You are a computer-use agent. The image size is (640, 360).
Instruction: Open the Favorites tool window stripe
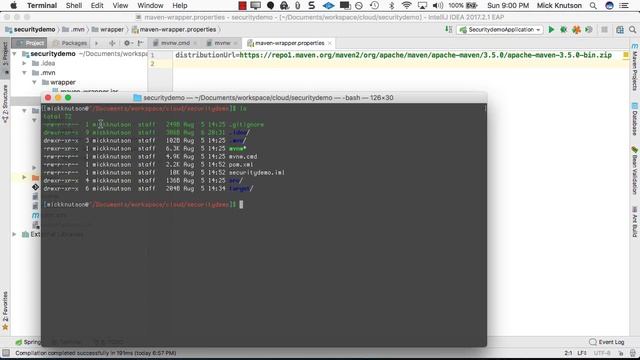[x=5, y=311]
